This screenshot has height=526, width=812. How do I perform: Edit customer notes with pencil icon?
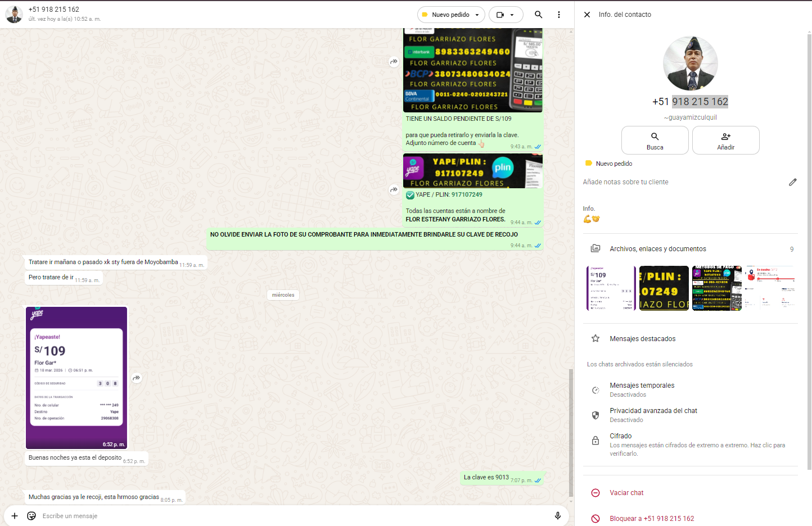coord(792,182)
